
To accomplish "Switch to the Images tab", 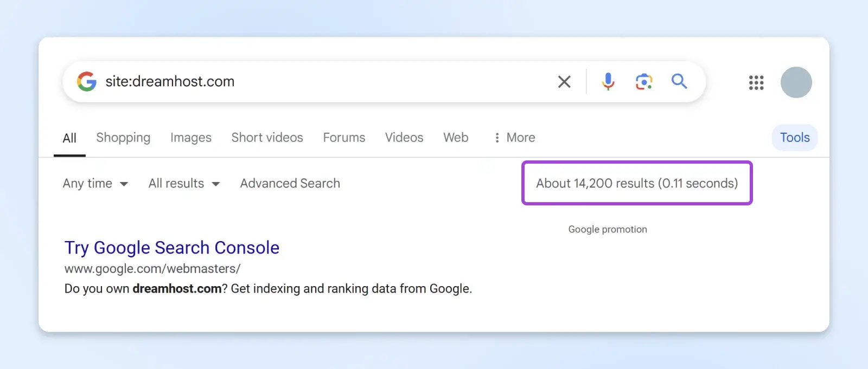I will 191,138.
